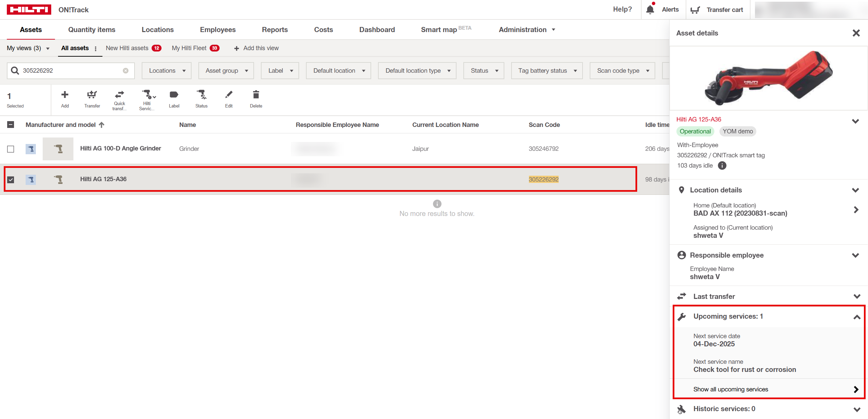868x419 pixels.
Task: Click the Transfer icon in the toolbar
Action: click(x=92, y=95)
